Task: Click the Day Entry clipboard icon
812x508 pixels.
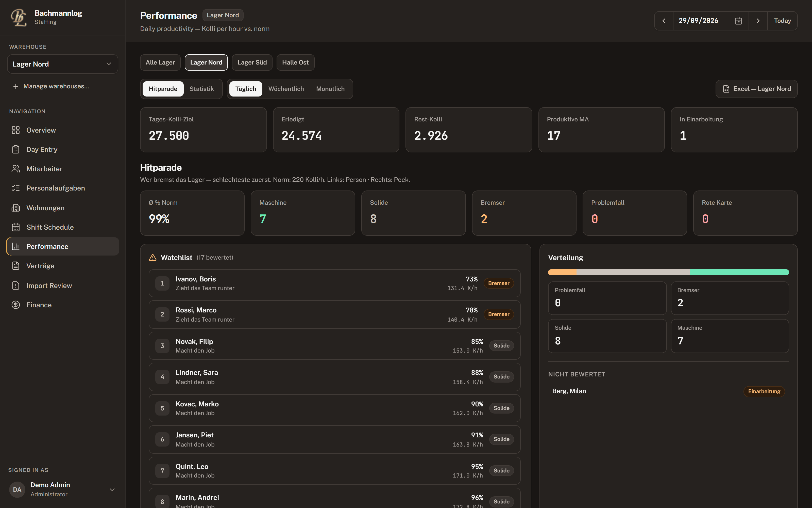Action: tap(16, 150)
